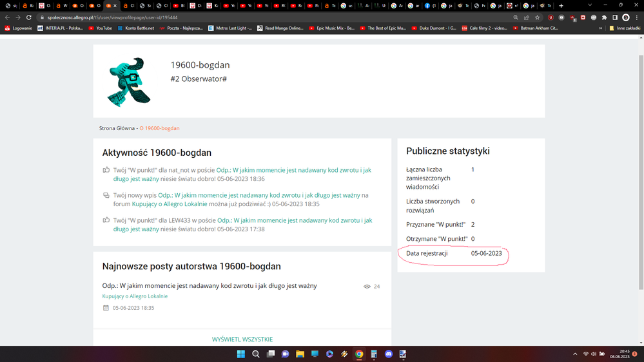644x362 pixels.
Task: Click the forward navigation arrow
Action: pyautogui.click(x=18, y=17)
